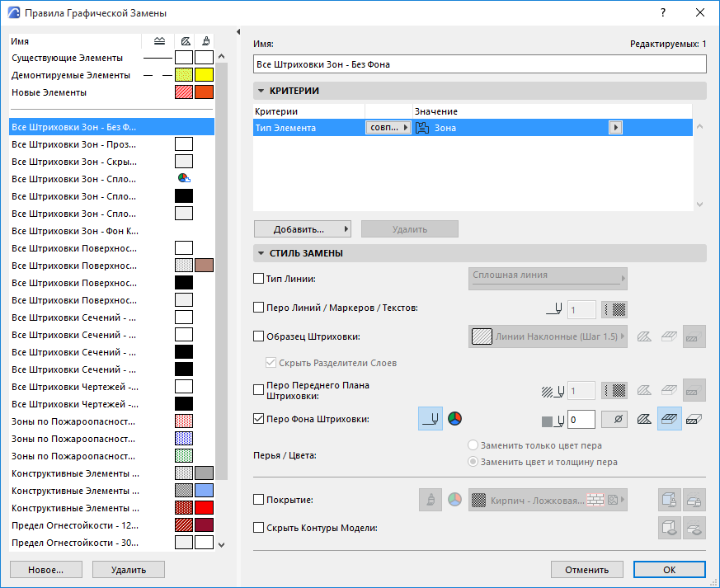Click cover fill icon in fill pattern row

[x=669, y=337]
